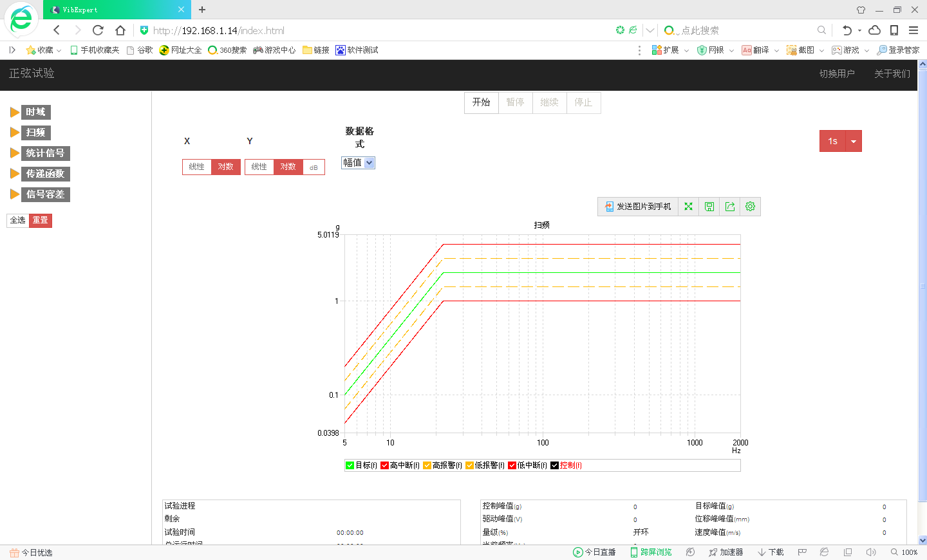
Task: Set Y axis to 线性 linear
Action: point(259,167)
